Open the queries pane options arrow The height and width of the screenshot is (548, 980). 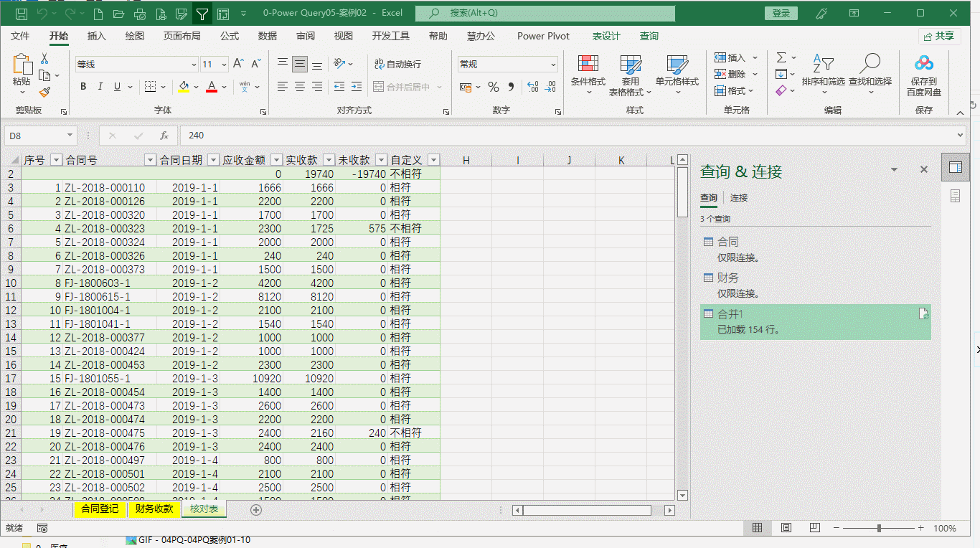tap(895, 169)
